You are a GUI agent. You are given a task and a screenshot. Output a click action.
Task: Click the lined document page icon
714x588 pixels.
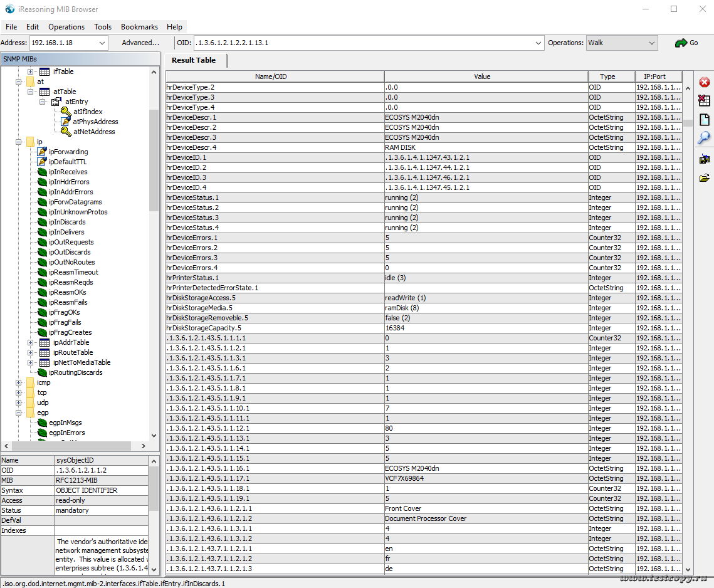pos(704,120)
